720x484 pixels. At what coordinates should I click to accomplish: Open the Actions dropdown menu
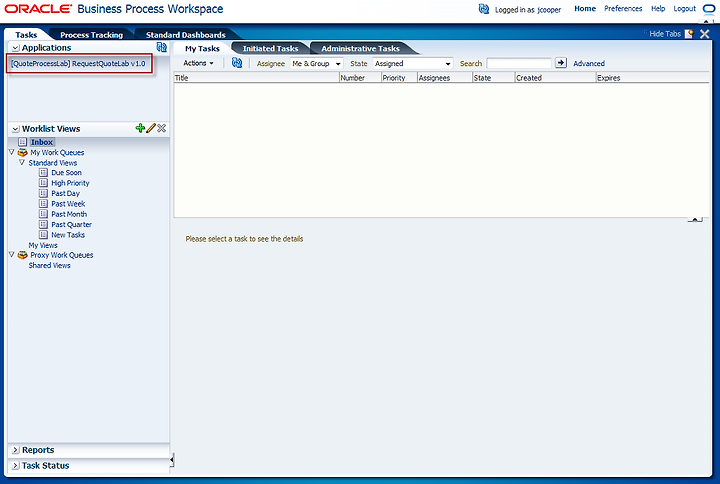[x=198, y=63]
